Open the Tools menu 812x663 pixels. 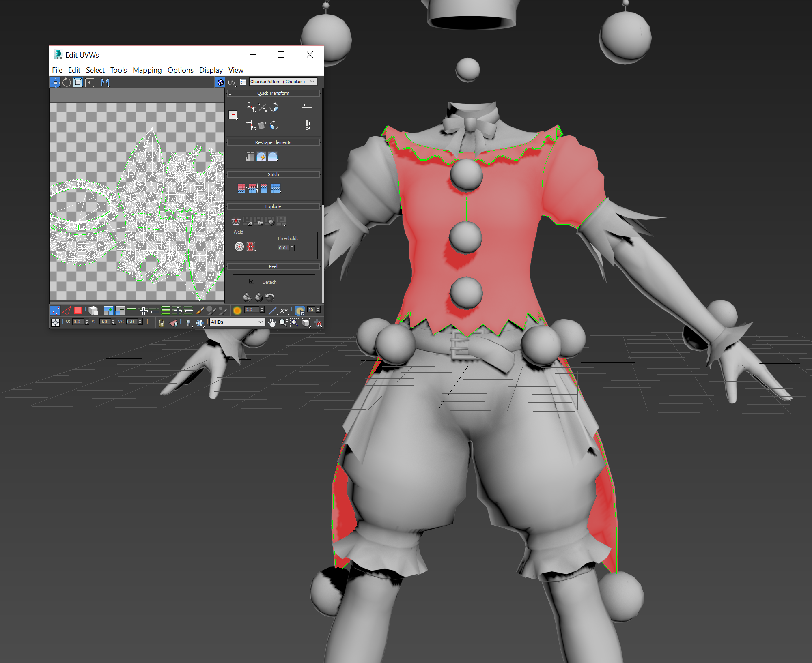118,70
